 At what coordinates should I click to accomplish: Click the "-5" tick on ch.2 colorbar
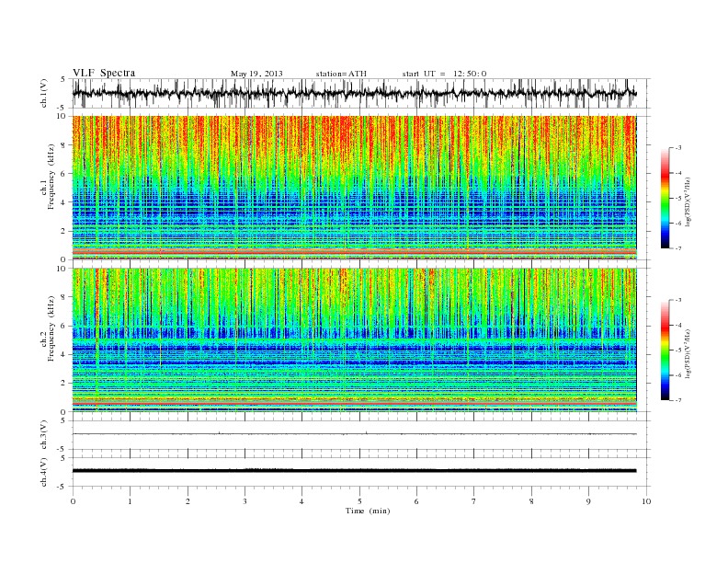click(678, 350)
